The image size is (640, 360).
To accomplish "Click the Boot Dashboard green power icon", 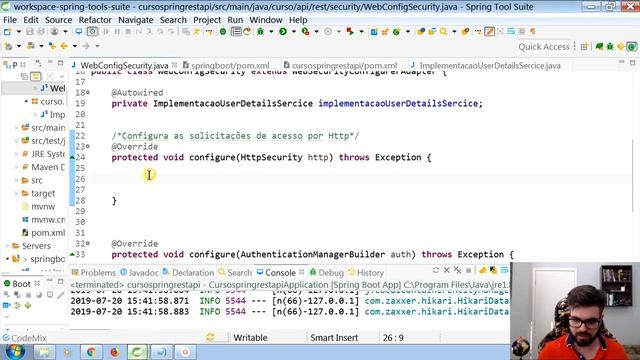I will pos(223,31).
